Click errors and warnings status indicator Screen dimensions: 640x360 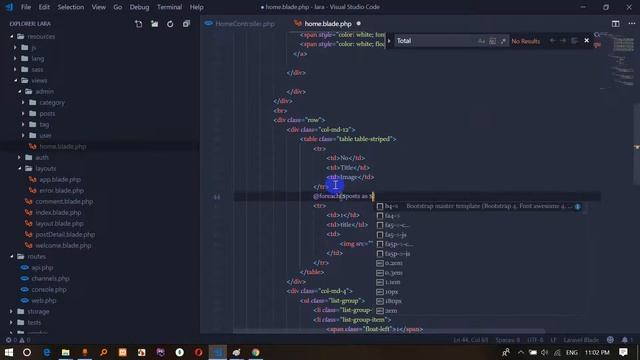coord(18,340)
